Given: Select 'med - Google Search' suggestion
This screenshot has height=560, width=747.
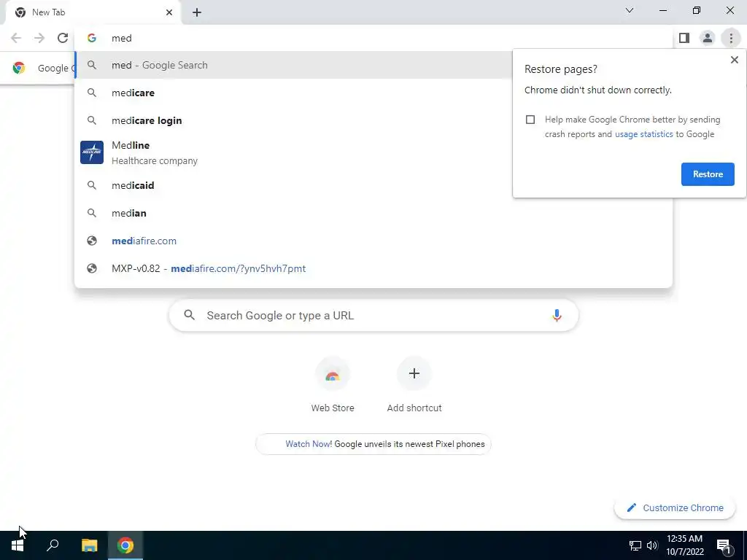Looking at the screenshot, I should coord(293,65).
